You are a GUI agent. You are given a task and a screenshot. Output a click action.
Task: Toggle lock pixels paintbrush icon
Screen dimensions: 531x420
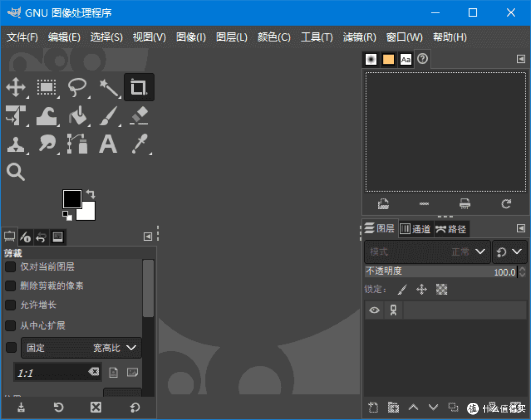tap(402, 290)
